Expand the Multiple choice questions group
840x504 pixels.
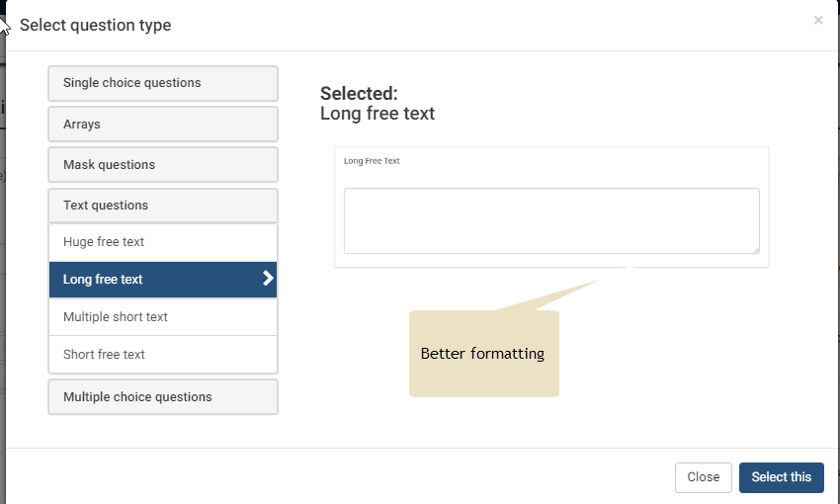162,397
